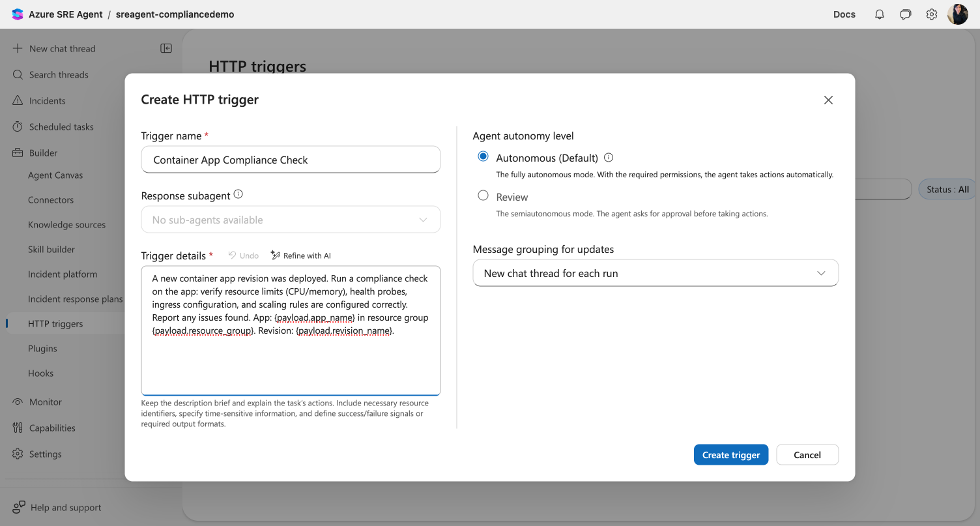Viewport: 980px width, 526px height.
Task: Select the Review autonomy radio button
Action: pyautogui.click(x=483, y=196)
